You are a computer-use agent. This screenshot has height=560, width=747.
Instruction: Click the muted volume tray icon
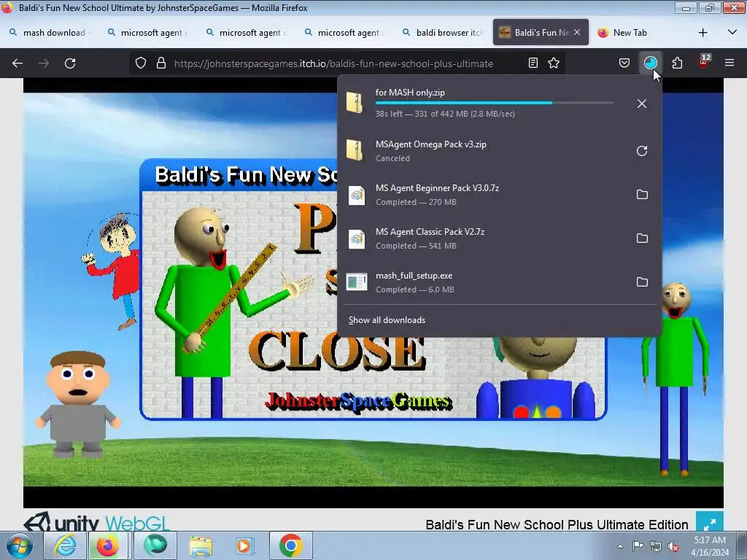click(x=673, y=547)
